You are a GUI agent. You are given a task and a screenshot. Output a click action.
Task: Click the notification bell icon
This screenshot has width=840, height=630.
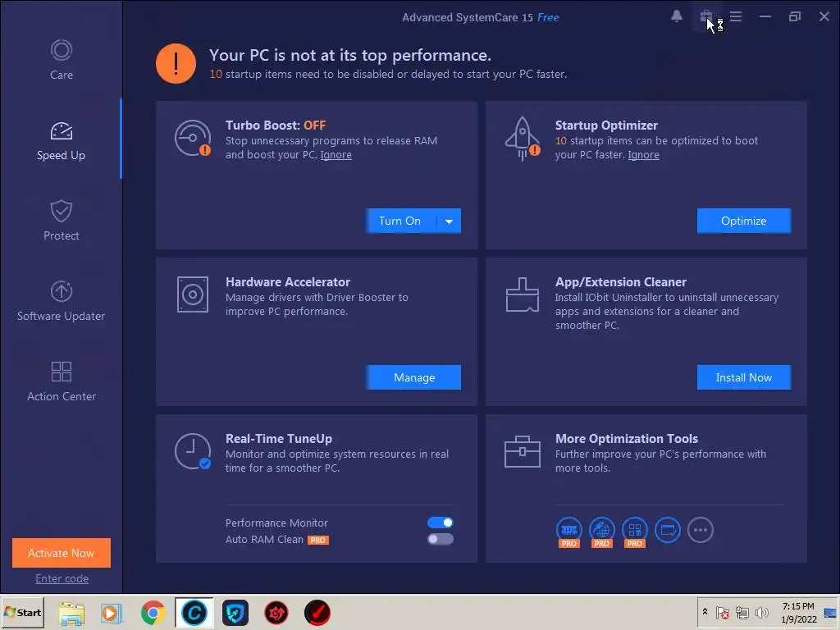(677, 16)
